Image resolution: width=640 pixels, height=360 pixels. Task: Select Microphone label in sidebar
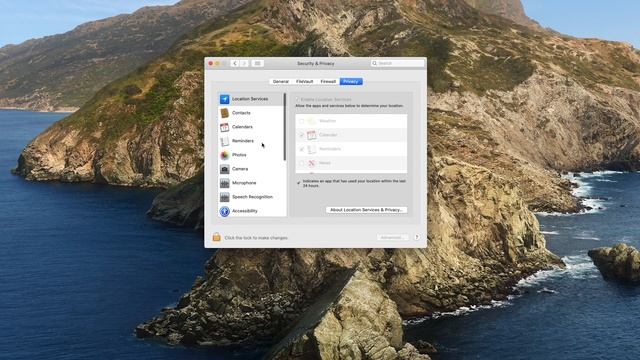[x=244, y=183]
